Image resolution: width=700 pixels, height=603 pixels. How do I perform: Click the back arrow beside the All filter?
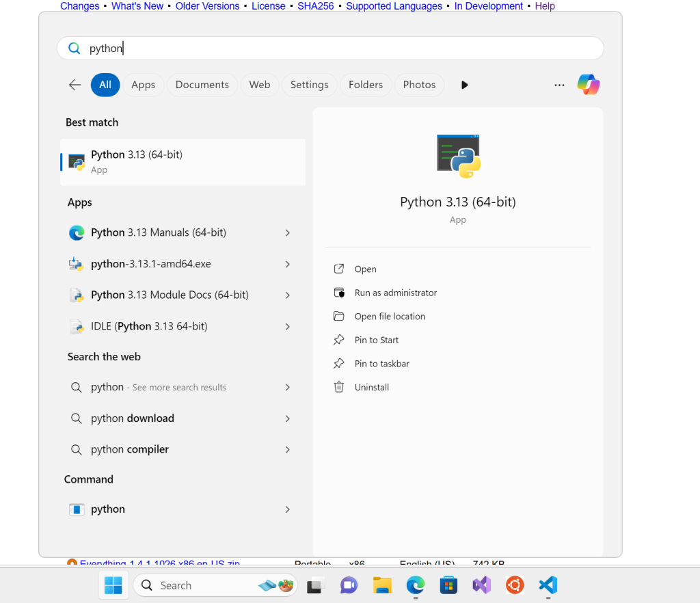coord(75,85)
